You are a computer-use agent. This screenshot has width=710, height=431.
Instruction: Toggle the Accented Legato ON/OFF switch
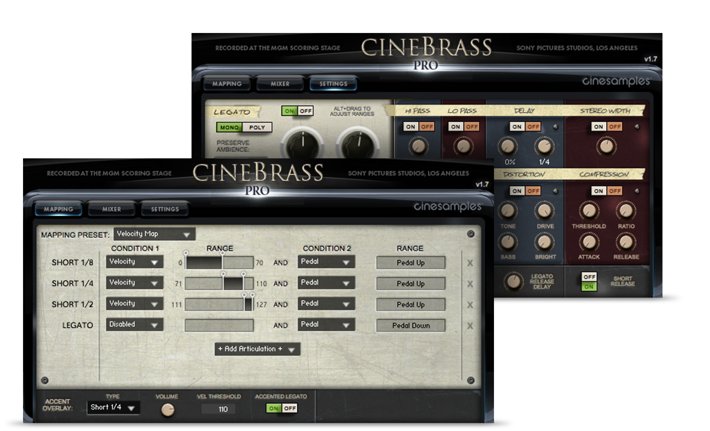pyautogui.click(x=282, y=408)
